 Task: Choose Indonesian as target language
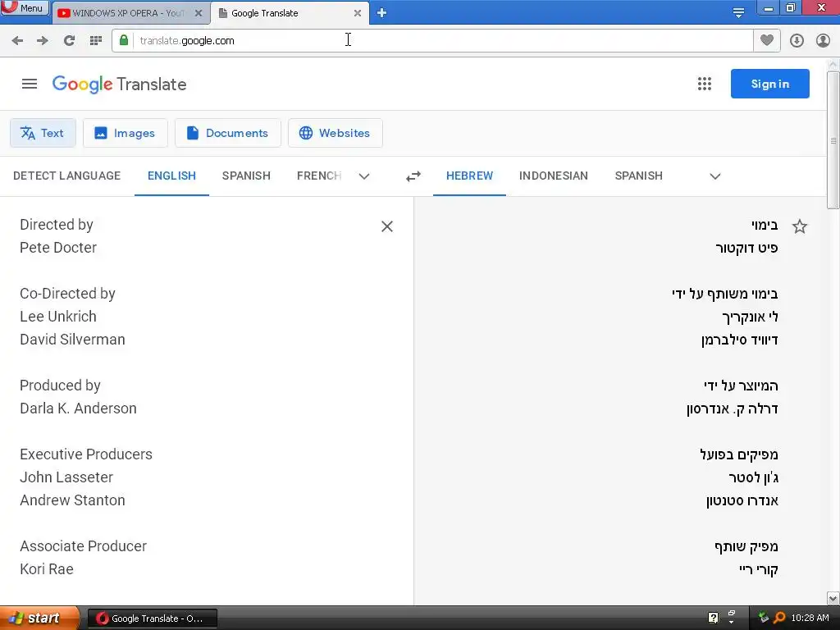click(554, 176)
